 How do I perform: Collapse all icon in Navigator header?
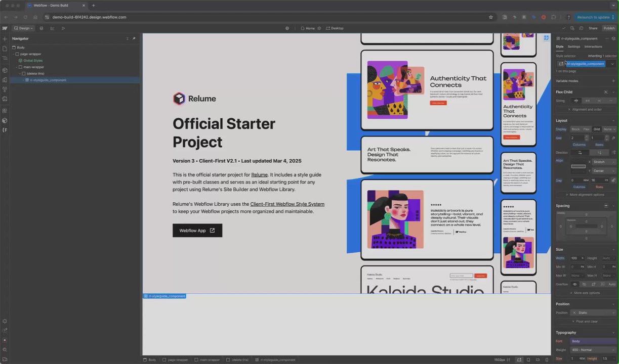pyautogui.click(x=127, y=38)
